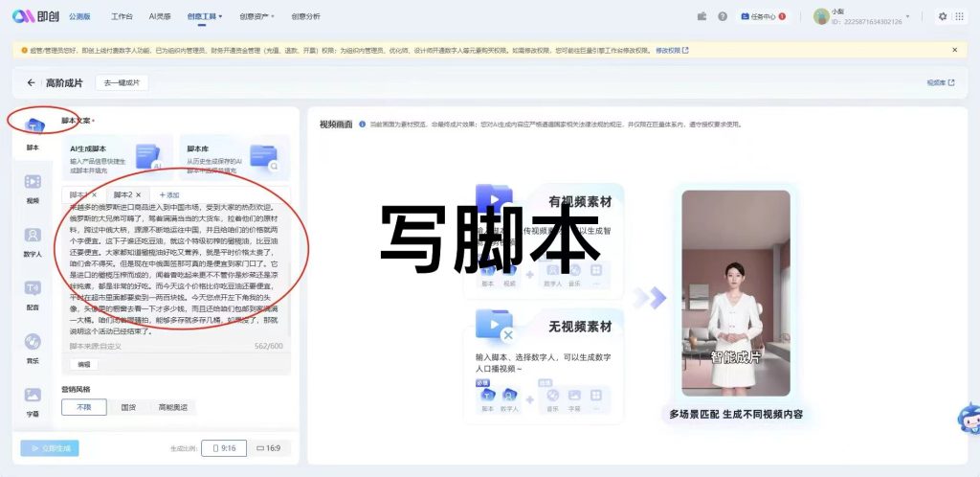Open the 工作台 menu item
The height and width of the screenshot is (477, 980).
122,17
